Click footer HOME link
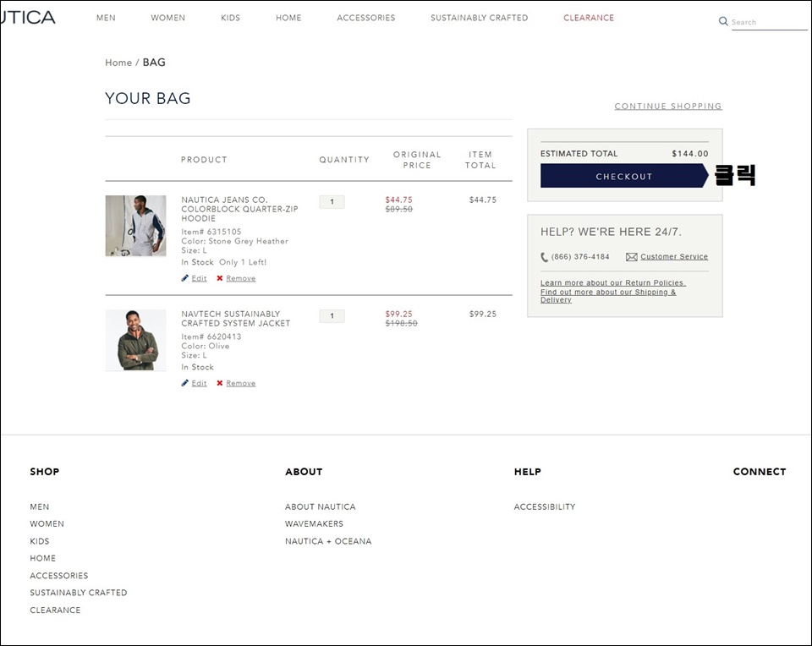This screenshot has height=646, width=812. 43,559
